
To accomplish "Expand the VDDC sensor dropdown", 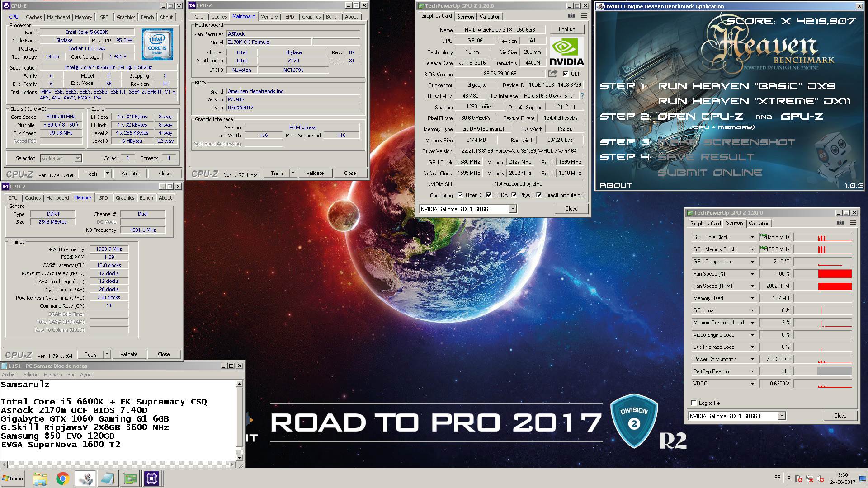I will tap(752, 384).
